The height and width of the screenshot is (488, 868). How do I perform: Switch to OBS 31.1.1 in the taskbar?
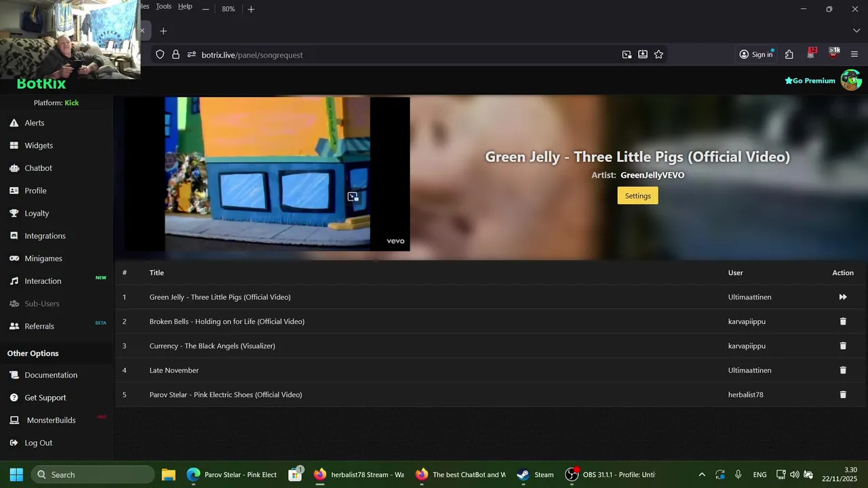(610, 474)
